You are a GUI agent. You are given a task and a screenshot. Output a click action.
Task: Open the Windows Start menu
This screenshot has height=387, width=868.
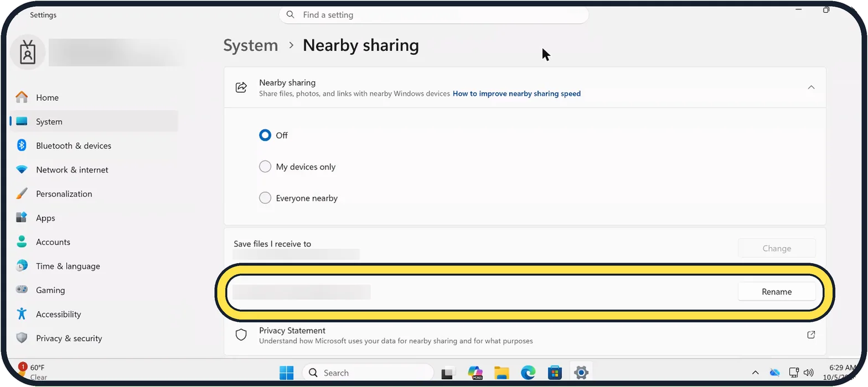[287, 373]
